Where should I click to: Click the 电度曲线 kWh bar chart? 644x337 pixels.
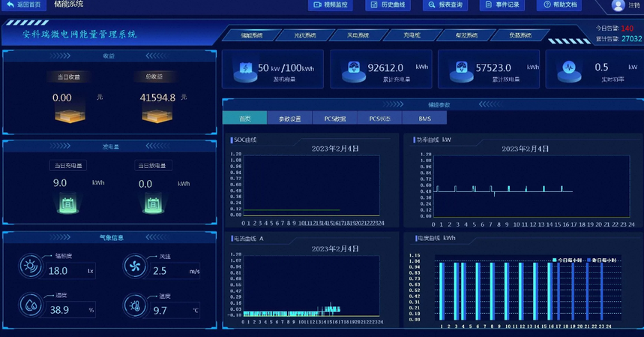click(528, 287)
